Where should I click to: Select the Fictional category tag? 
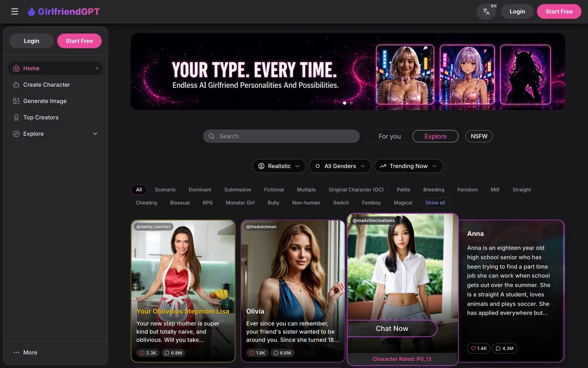[x=274, y=190]
